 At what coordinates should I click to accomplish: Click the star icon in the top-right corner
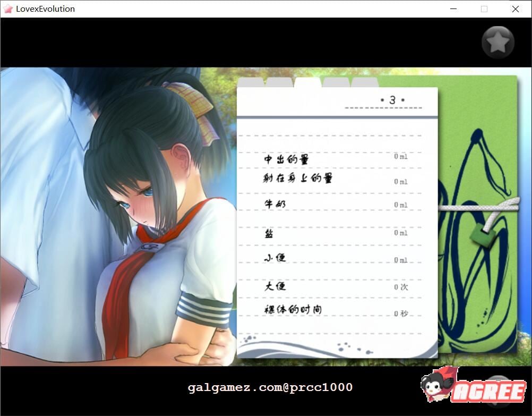pos(497,41)
